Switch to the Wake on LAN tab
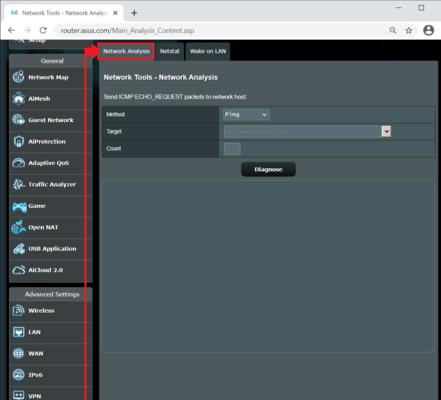Viewport: 441px width, 400px height. pos(208,51)
